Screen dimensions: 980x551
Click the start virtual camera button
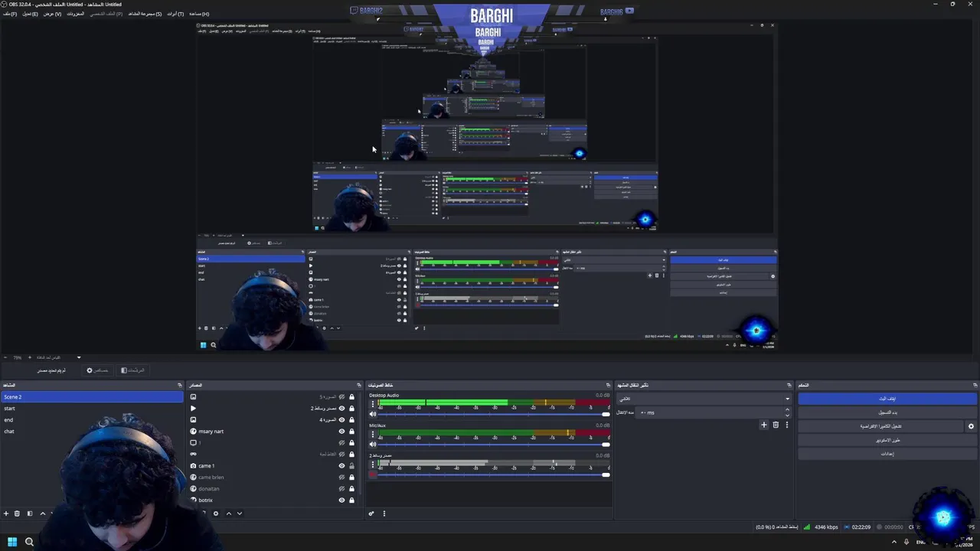coord(880,426)
